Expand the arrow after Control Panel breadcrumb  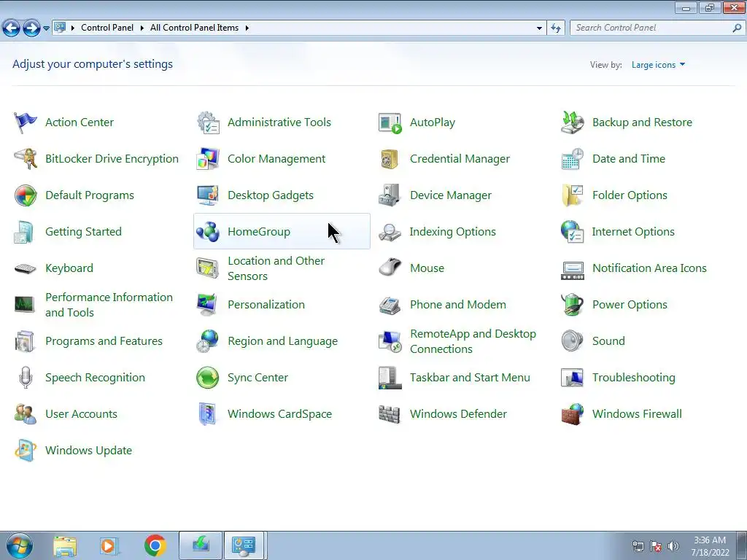click(x=142, y=28)
